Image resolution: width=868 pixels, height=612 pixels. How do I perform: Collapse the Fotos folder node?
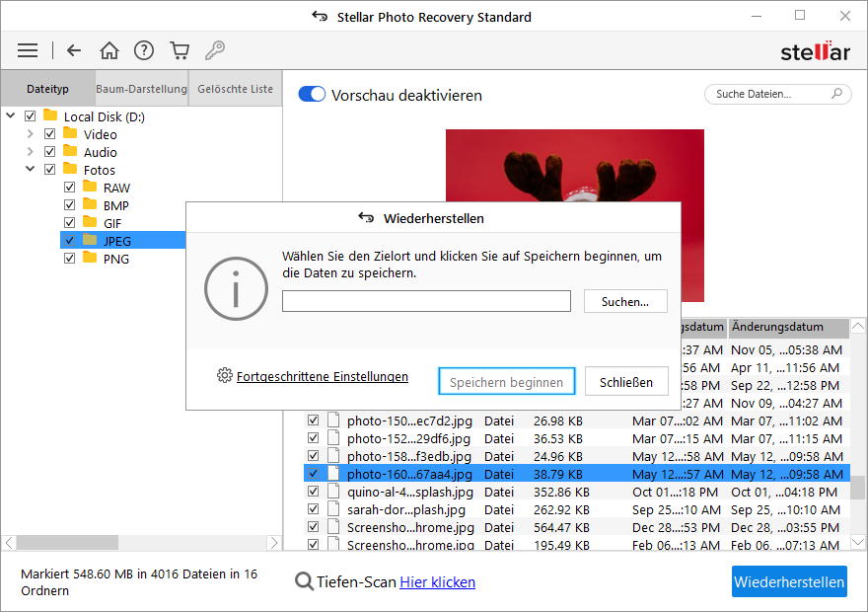coord(30,169)
